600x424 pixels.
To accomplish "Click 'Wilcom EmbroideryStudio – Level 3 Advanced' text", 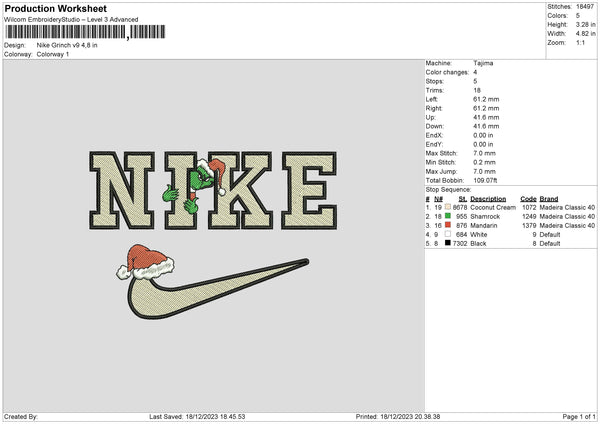I will tap(71, 20).
